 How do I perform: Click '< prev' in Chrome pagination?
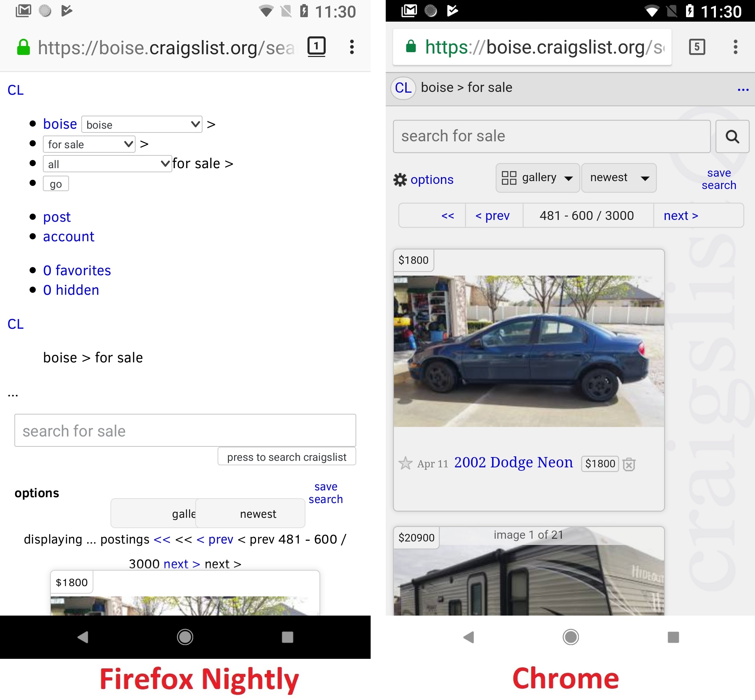coord(492,215)
